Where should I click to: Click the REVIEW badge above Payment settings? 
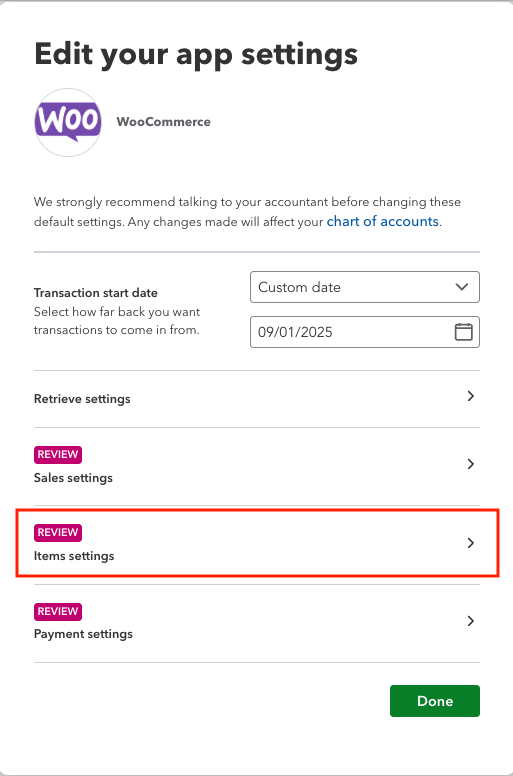(58, 611)
